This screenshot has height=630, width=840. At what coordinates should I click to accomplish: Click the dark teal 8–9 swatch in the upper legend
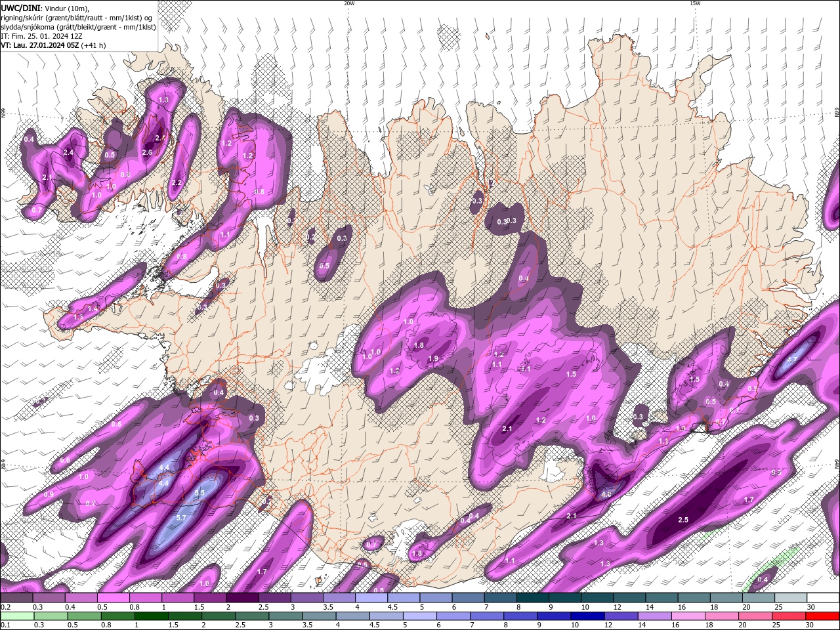533,598
